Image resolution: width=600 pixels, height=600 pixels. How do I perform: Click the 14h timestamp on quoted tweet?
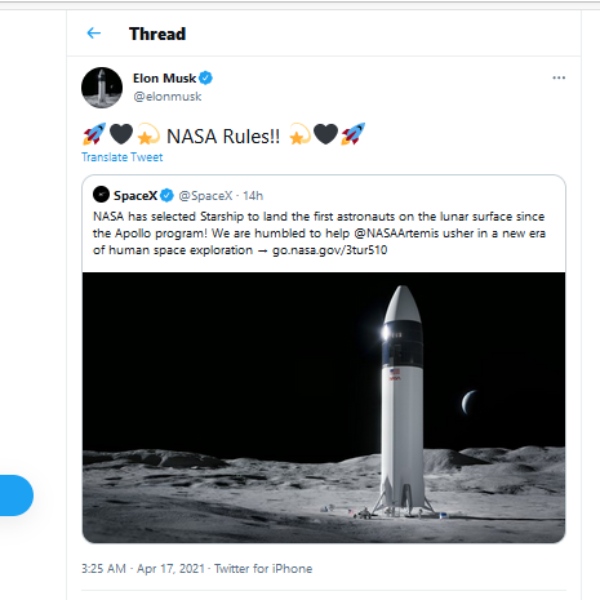point(253,195)
